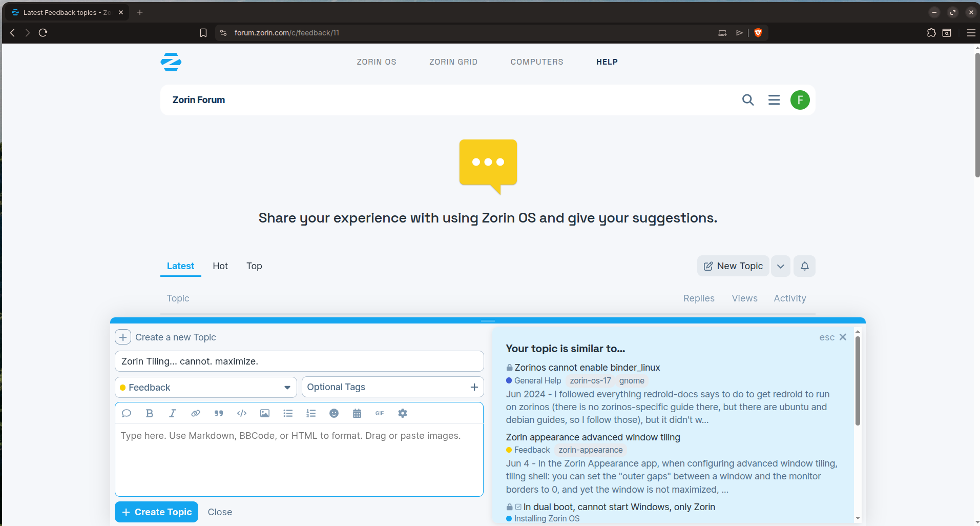Sort topics by Views column
This screenshot has width=980, height=526.
click(x=744, y=298)
